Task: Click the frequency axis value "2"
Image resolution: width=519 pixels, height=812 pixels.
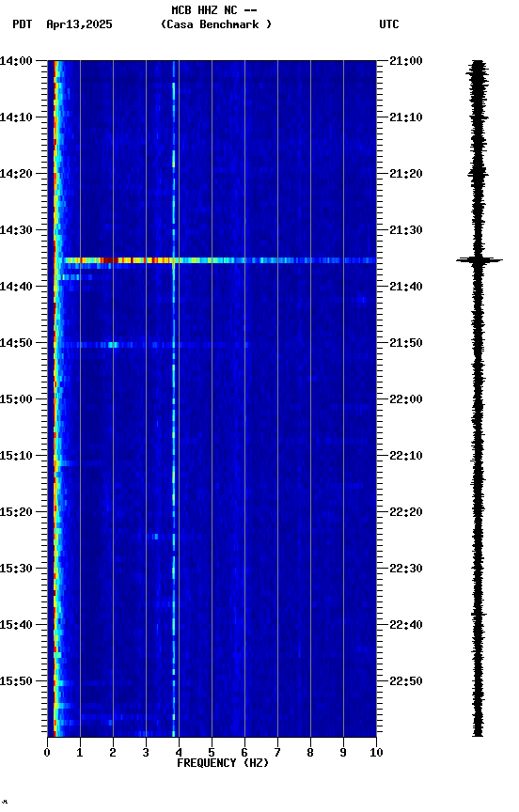Action: pyautogui.click(x=113, y=753)
